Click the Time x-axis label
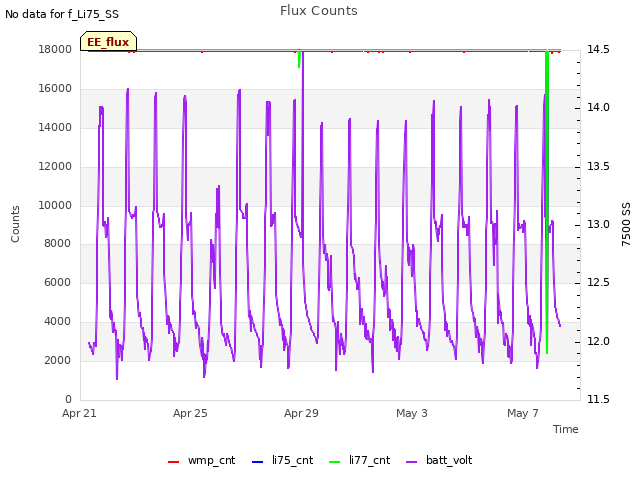The image size is (640, 480). [x=566, y=429]
